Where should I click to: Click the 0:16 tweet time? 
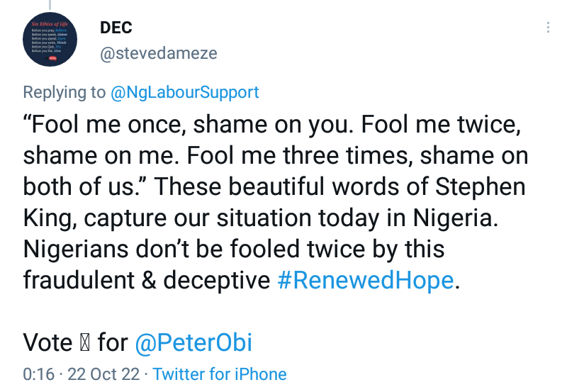coord(38,374)
